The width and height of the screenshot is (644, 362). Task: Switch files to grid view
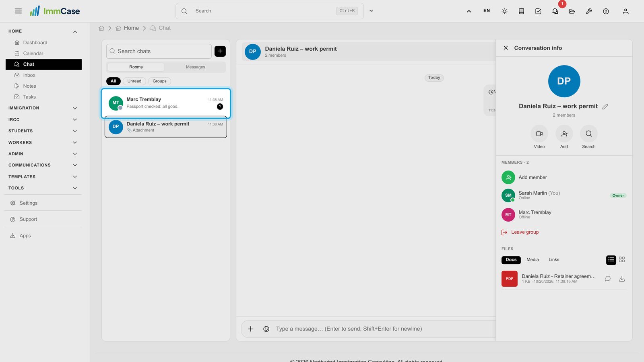coord(622,260)
